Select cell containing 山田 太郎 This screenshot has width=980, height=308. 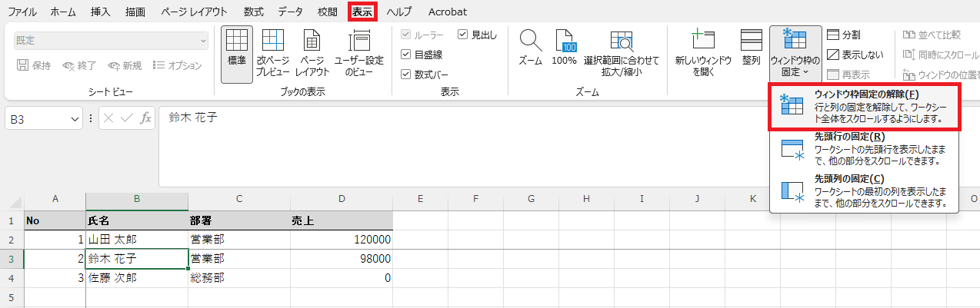(x=137, y=240)
